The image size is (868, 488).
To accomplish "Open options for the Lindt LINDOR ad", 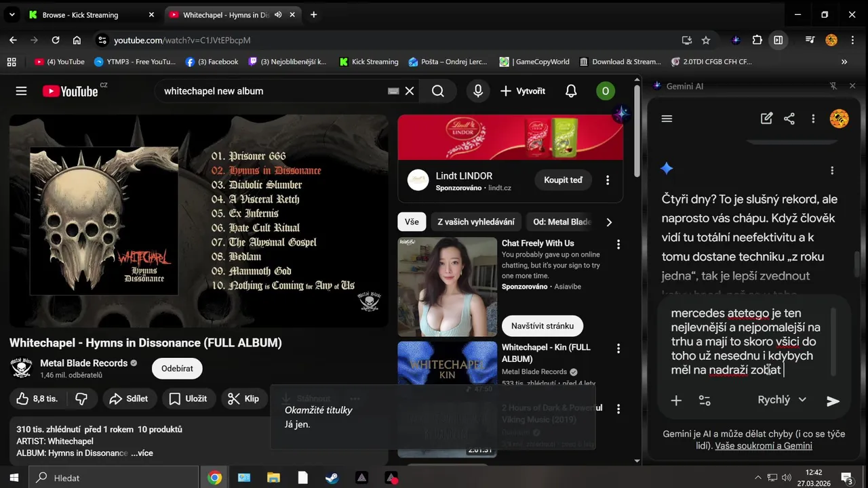I will (x=608, y=180).
